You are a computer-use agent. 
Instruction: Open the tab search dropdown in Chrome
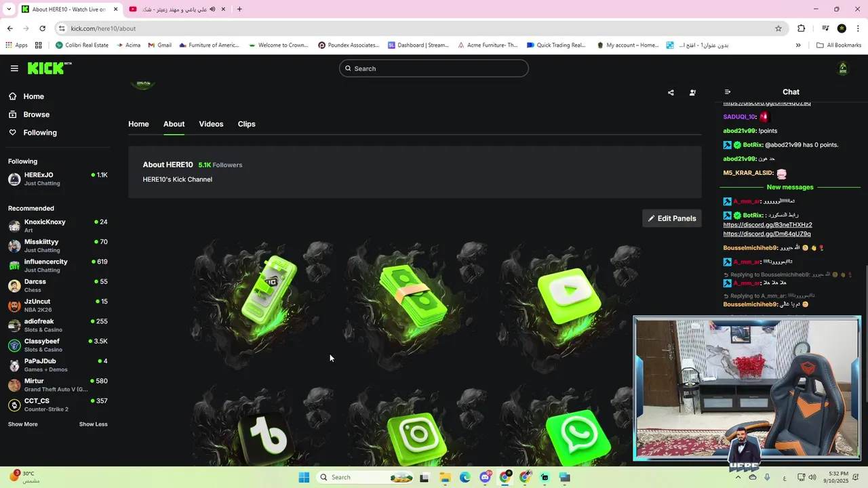pyautogui.click(x=9, y=9)
